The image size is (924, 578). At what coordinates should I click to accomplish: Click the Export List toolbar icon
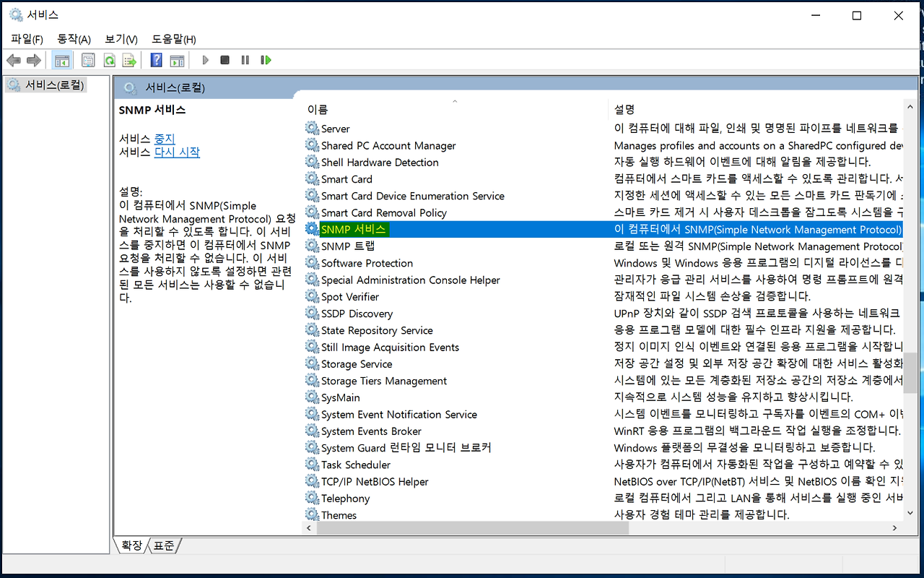(x=129, y=60)
